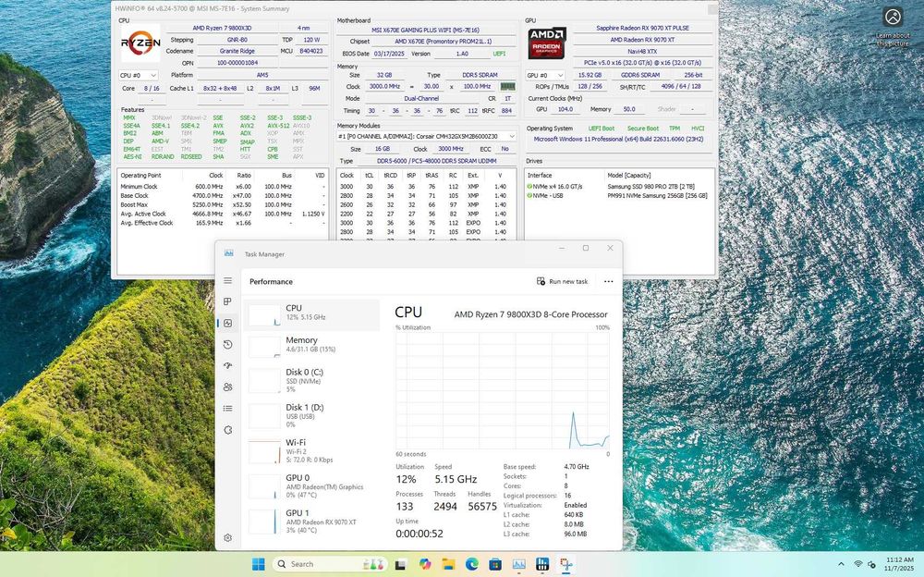Select CPU in Performance list

(x=311, y=314)
